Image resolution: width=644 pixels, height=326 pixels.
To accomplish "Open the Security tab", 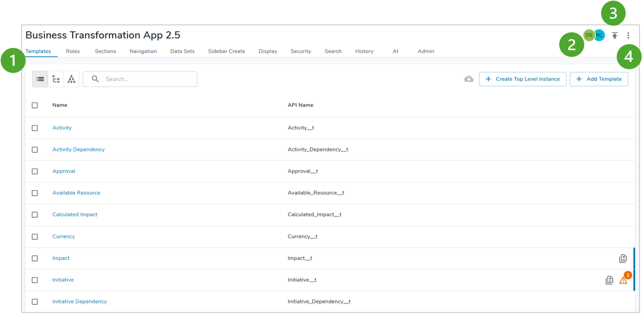I will coord(300,52).
